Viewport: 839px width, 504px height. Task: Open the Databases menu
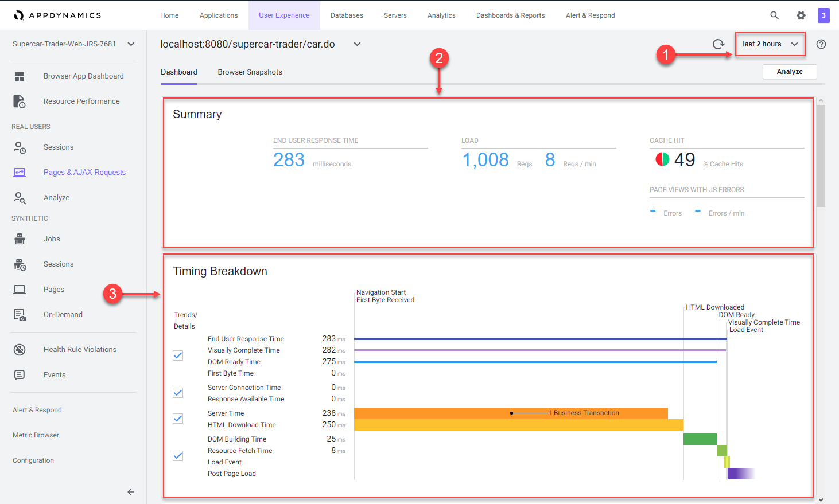[x=347, y=15]
